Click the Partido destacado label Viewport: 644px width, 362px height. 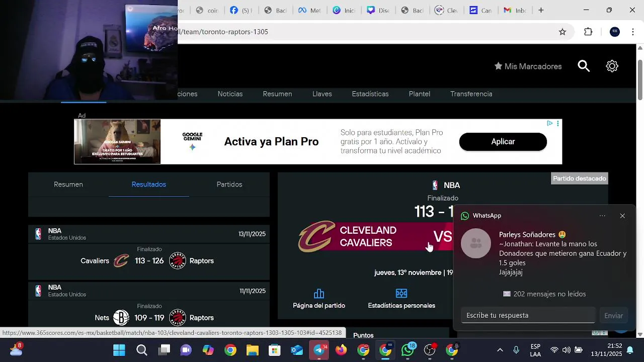tap(580, 178)
